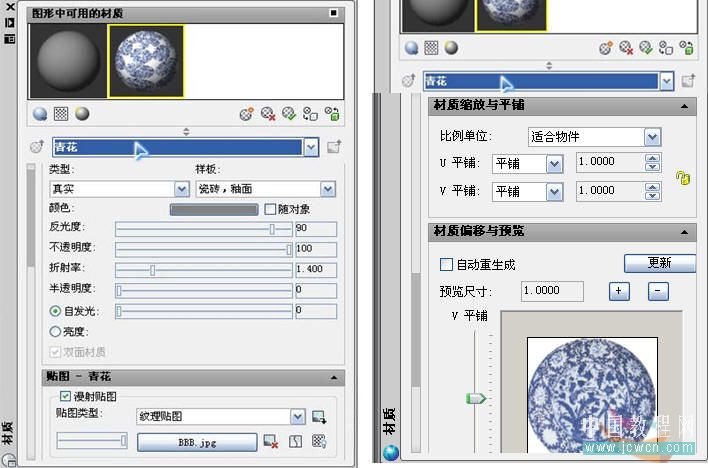The height and width of the screenshot is (468, 708).
Task: Click the 更新 button
Action: tap(660, 263)
